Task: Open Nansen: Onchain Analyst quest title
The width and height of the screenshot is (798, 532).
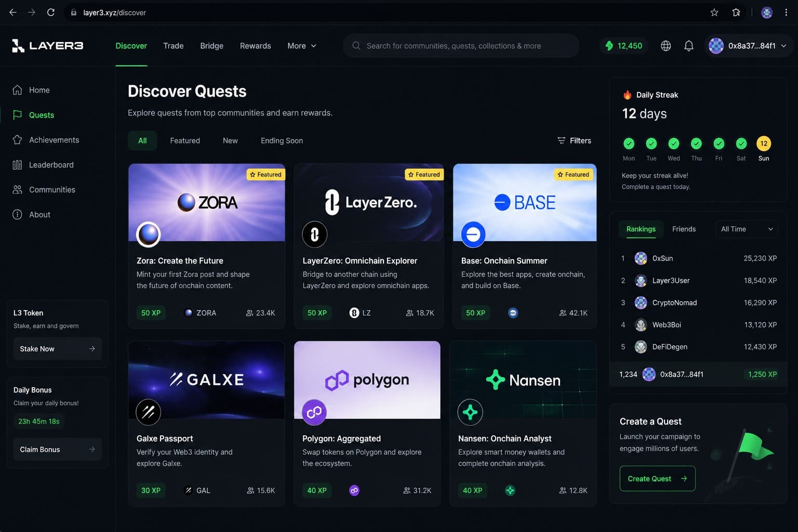Action: pyautogui.click(x=504, y=438)
